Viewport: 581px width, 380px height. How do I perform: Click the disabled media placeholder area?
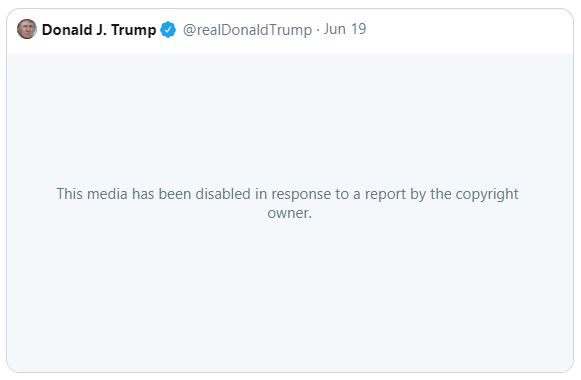pyautogui.click(x=290, y=213)
